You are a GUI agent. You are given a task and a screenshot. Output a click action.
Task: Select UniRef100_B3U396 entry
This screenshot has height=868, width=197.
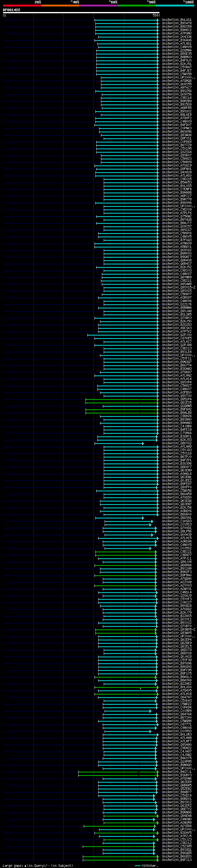point(176,464)
